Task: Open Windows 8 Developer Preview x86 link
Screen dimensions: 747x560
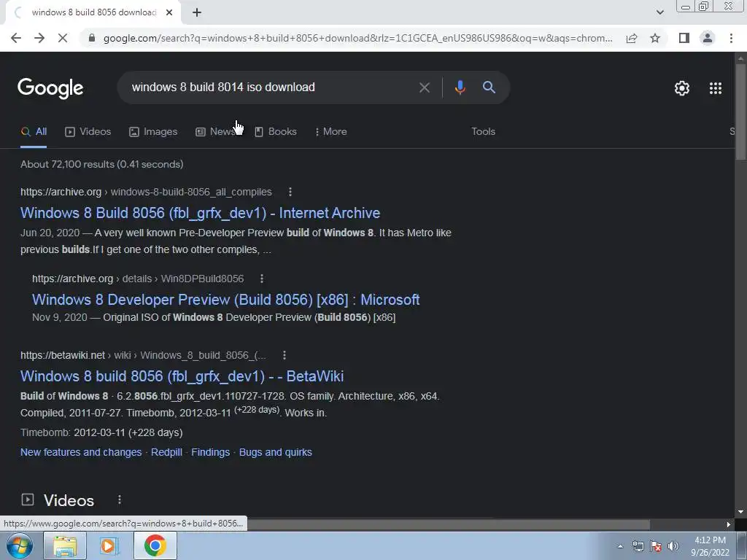Action: point(226,300)
